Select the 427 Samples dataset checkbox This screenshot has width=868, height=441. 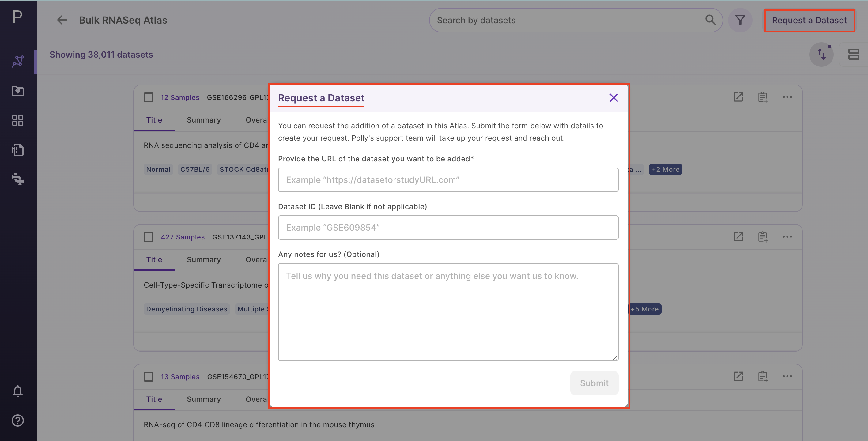pyautogui.click(x=149, y=237)
